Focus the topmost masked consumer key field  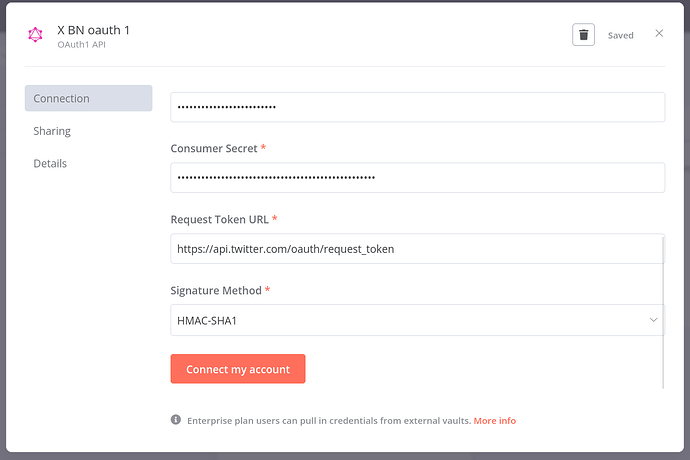click(417, 107)
